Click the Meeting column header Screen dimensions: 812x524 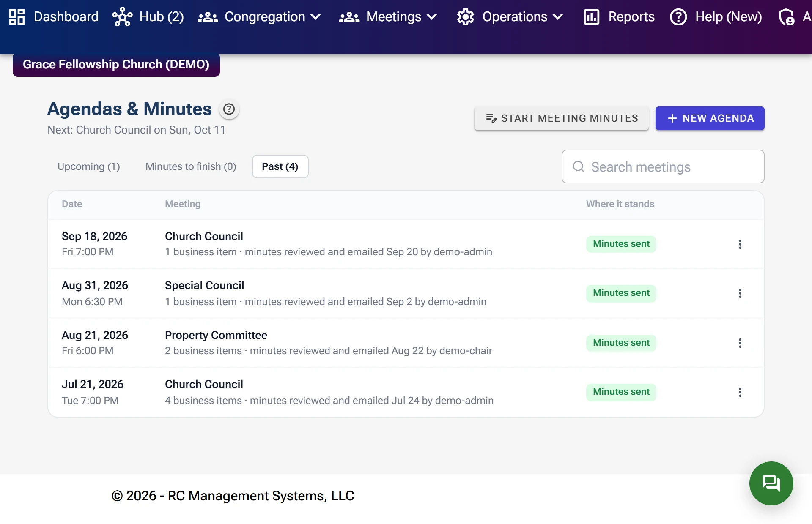(x=183, y=204)
